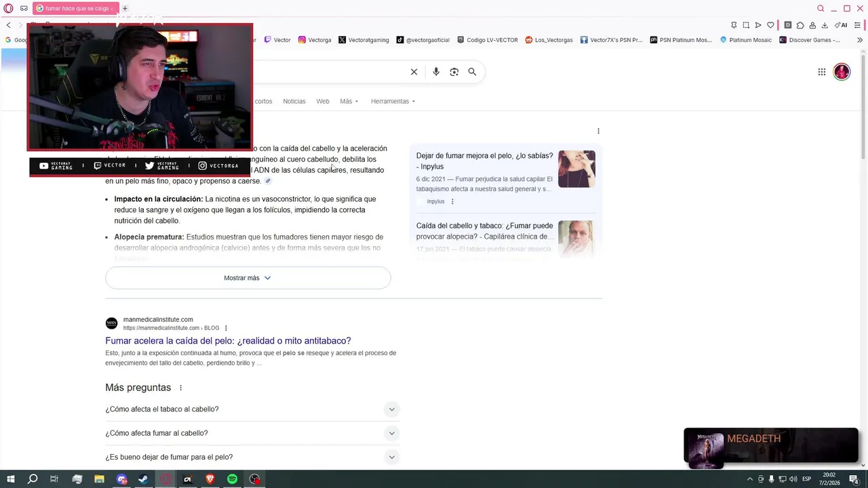The width and height of the screenshot is (868, 488).
Task: Open Opera player arrow icon
Action: [758, 25]
